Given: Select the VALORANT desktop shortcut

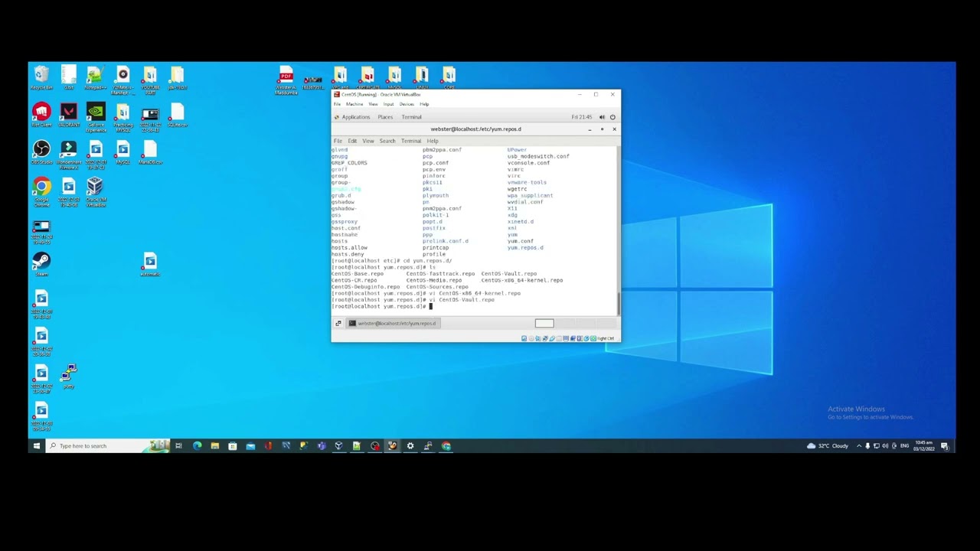Looking at the screenshot, I should tap(68, 115).
